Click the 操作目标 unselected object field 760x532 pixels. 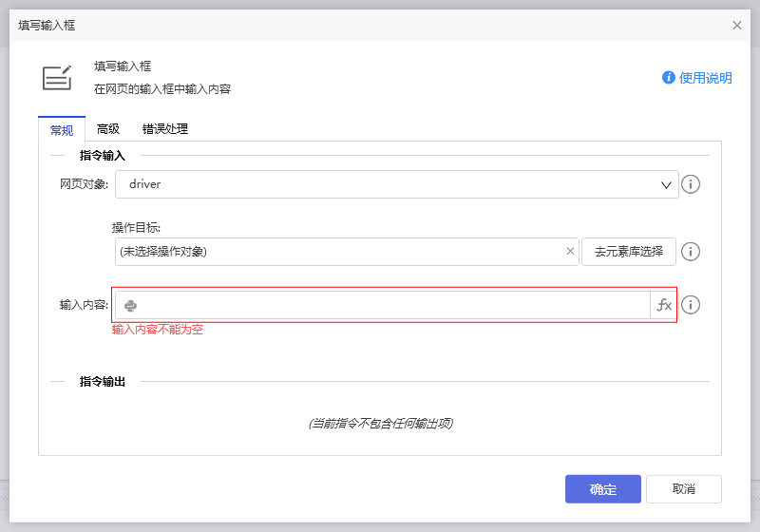pyautogui.click(x=337, y=252)
